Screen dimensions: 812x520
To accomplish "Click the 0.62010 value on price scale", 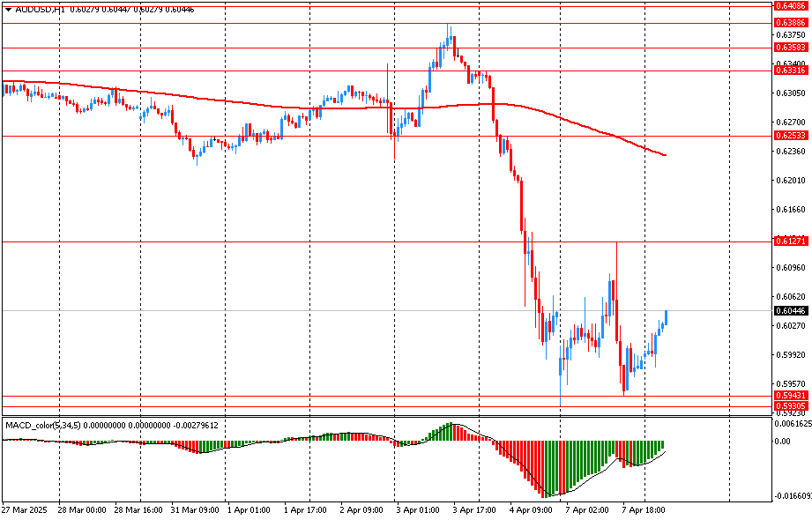I will tap(791, 181).
